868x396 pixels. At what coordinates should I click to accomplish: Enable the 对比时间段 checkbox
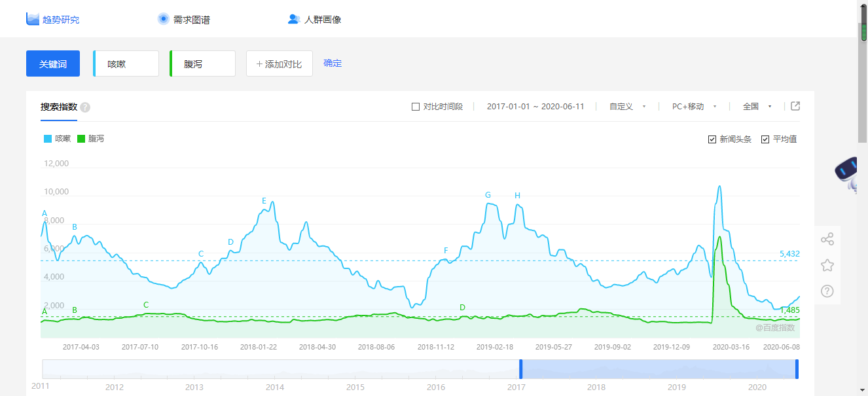pos(416,107)
